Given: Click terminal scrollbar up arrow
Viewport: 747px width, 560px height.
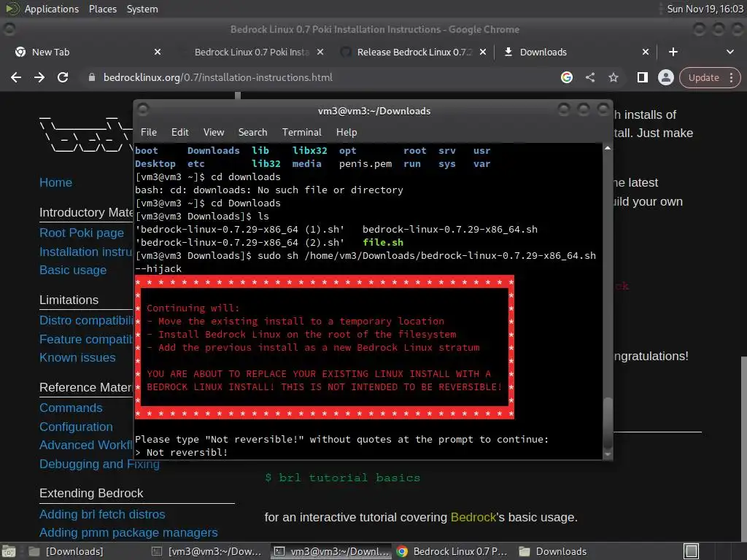Looking at the screenshot, I should click(x=608, y=148).
